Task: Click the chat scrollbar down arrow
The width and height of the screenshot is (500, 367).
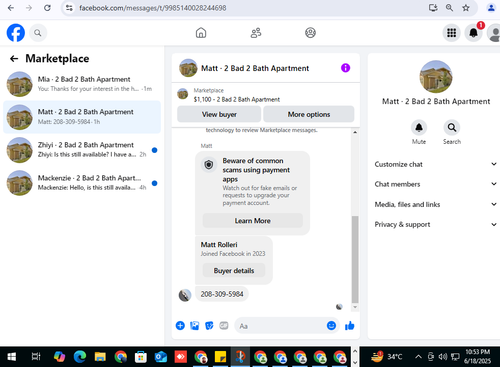Action: click(x=355, y=307)
